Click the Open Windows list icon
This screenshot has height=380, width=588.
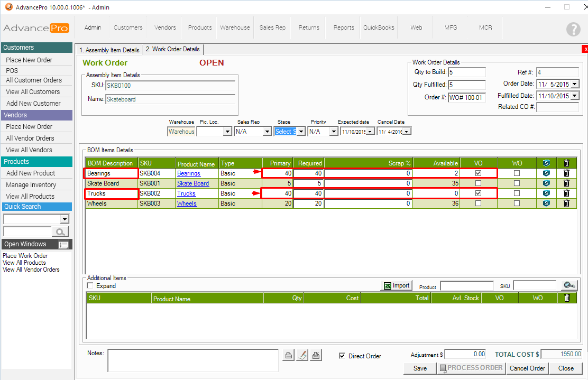(x=63, y=245)
